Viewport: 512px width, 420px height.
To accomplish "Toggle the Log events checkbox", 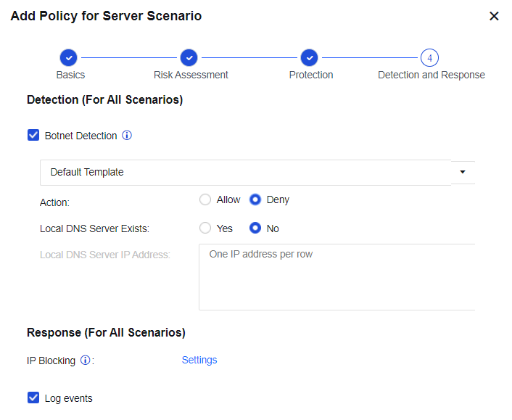I will tap(33, 398).
